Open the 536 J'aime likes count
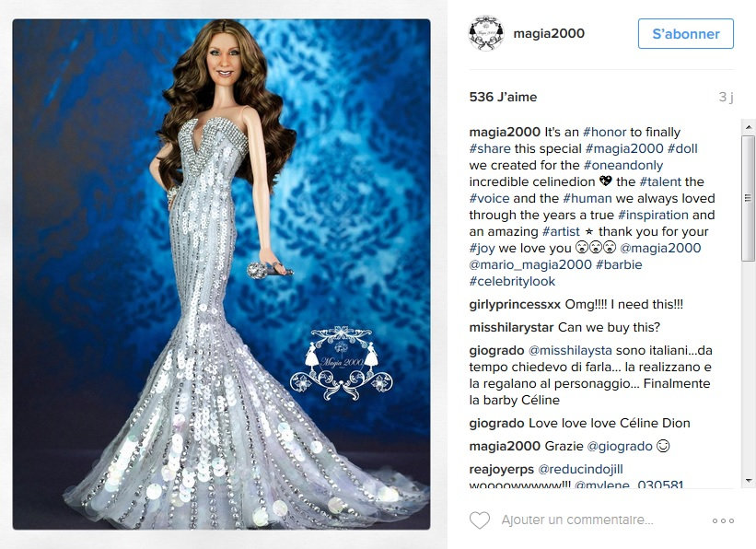This screenshot has height=549, width=756. click(x=503, y=97)
